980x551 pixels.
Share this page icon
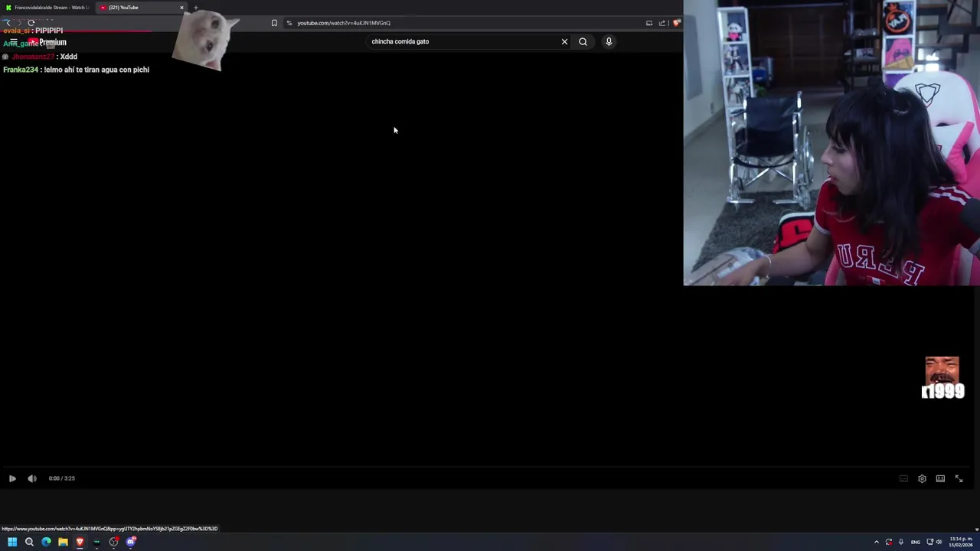tap(662, 23)
